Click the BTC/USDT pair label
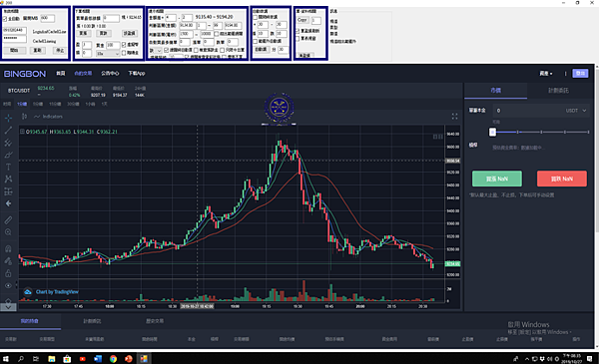 [19, 91]
